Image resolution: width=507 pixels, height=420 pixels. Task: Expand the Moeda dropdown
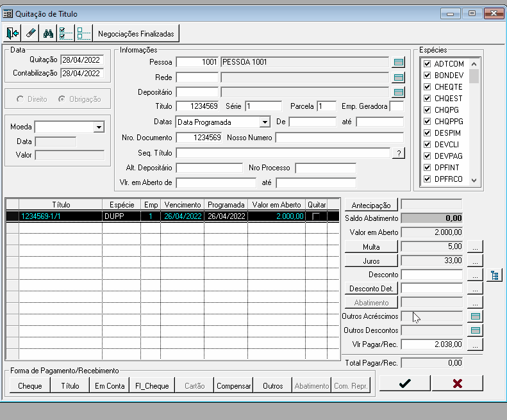point(99,127)
